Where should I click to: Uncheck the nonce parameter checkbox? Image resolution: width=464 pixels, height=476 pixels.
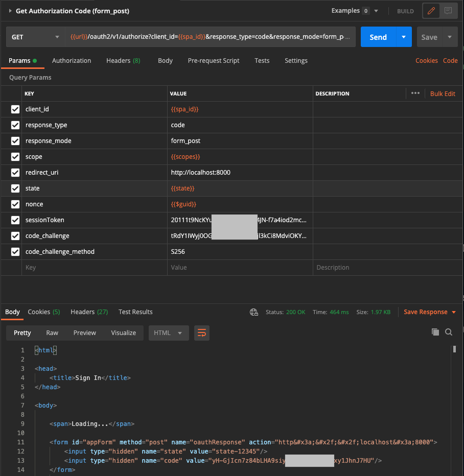(x=15, y=204)
